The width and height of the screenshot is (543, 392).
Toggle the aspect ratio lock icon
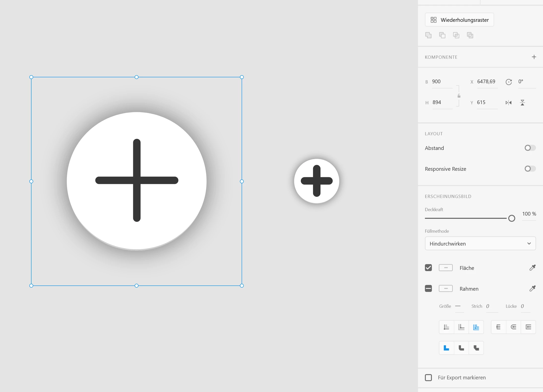pyautogui.click(x=459, y=96)
